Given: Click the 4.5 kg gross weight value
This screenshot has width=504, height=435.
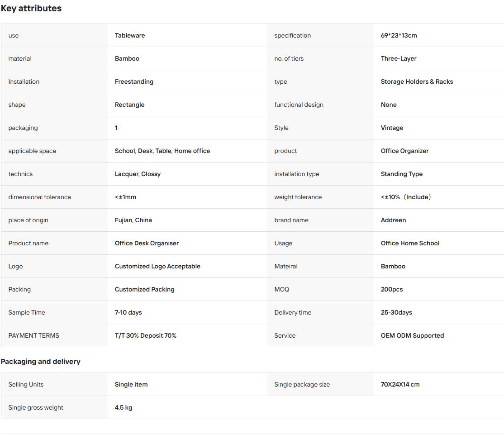Looking at the screenshot, I should click(x=124, y=408).
